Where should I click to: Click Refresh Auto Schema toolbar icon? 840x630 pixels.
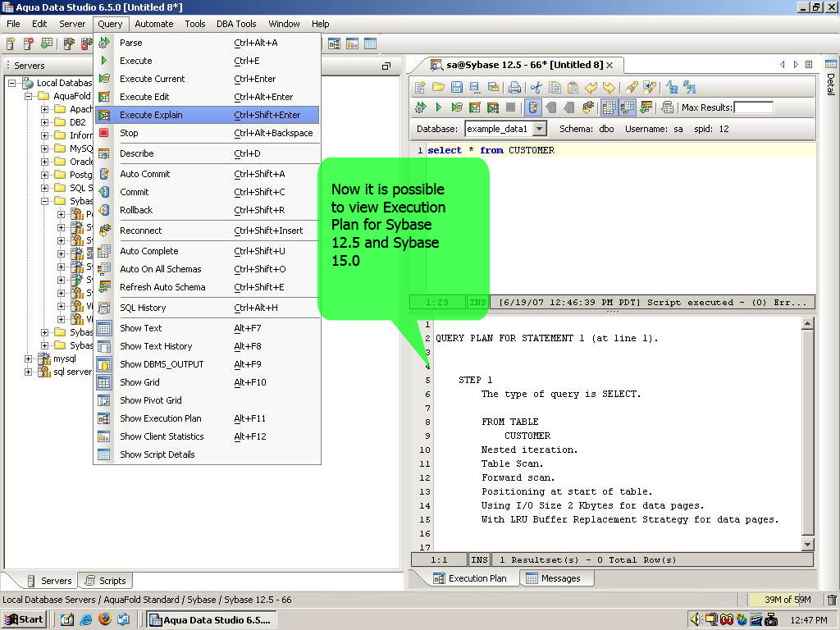coord(646,107)
